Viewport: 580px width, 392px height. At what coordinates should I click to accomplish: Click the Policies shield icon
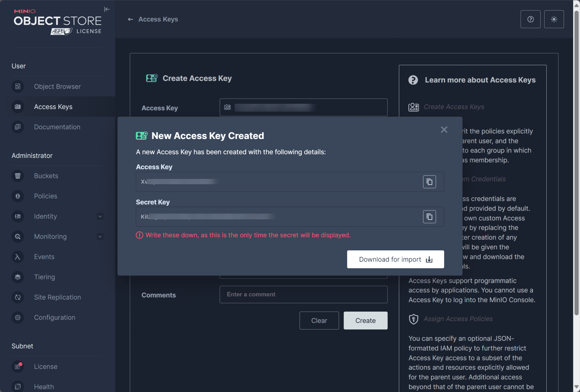pyautogui.click(x=18, y=196)
